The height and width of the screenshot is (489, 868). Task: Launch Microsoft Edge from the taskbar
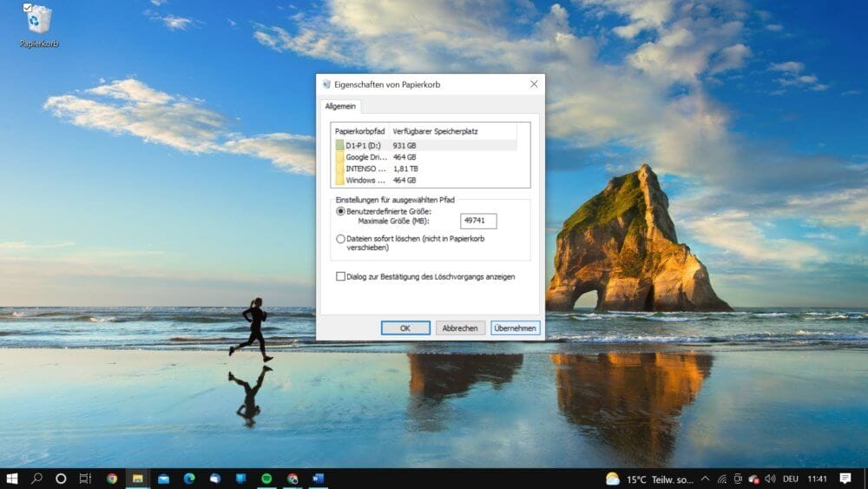189,479
